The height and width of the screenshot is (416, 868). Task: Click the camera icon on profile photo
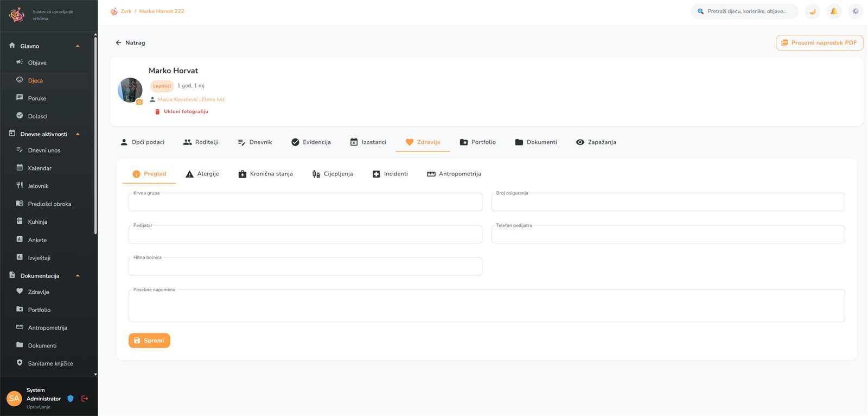(x=139, y=102)
